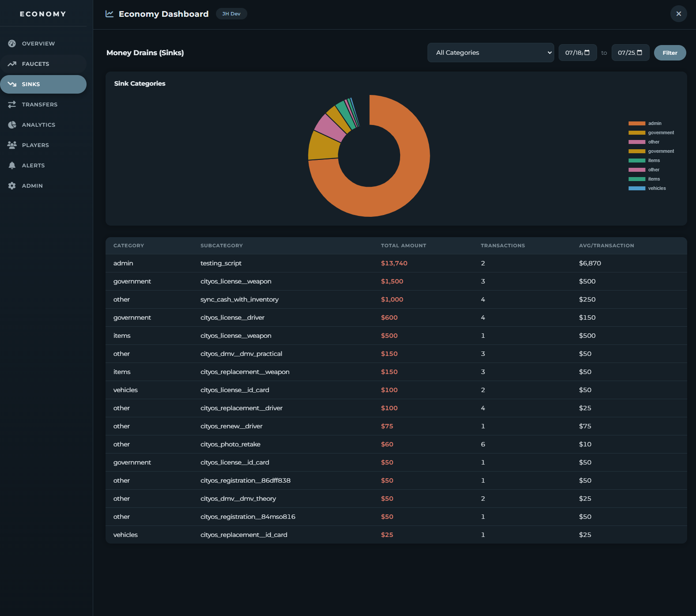The image size is (696, 616).
Task: Click the $60 amount cell
Action: click(387, 444)
